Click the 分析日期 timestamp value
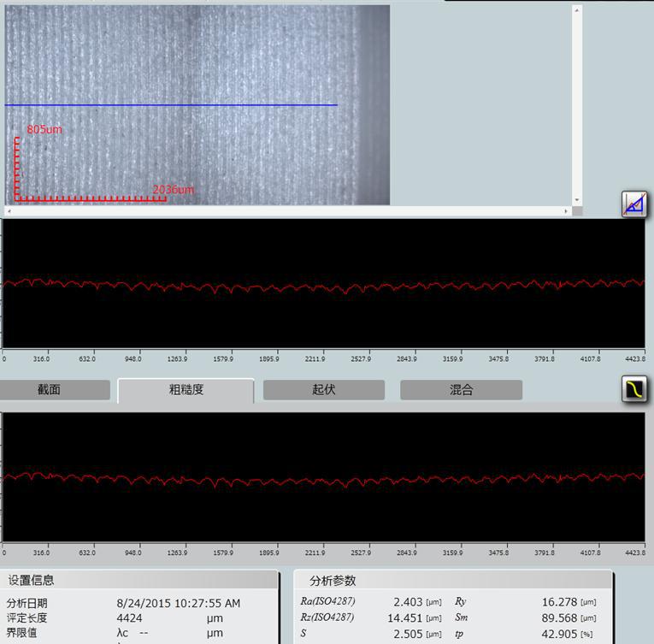Viewport: 654px width, 644px height. 178,603
